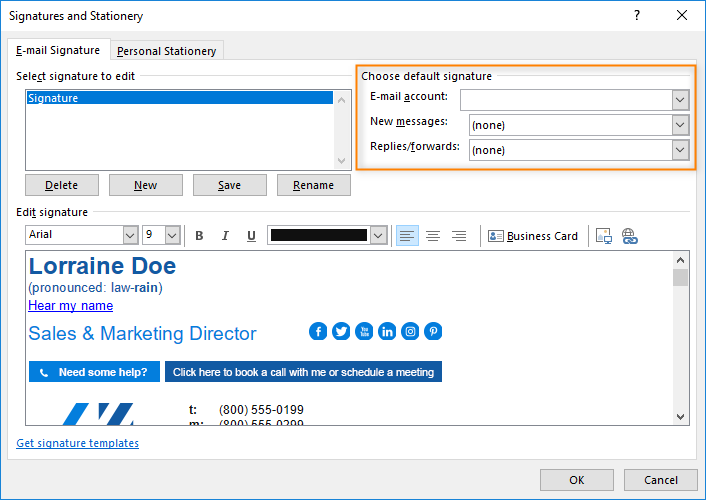
Task: Align signature text to the right
Action: tap(459, 236)
